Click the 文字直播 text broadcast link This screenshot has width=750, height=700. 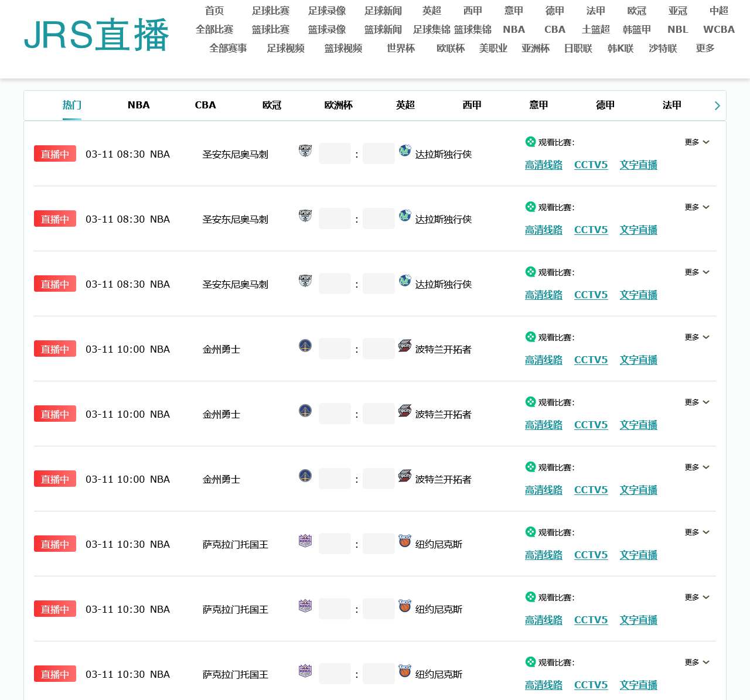(x=638, y=165)
